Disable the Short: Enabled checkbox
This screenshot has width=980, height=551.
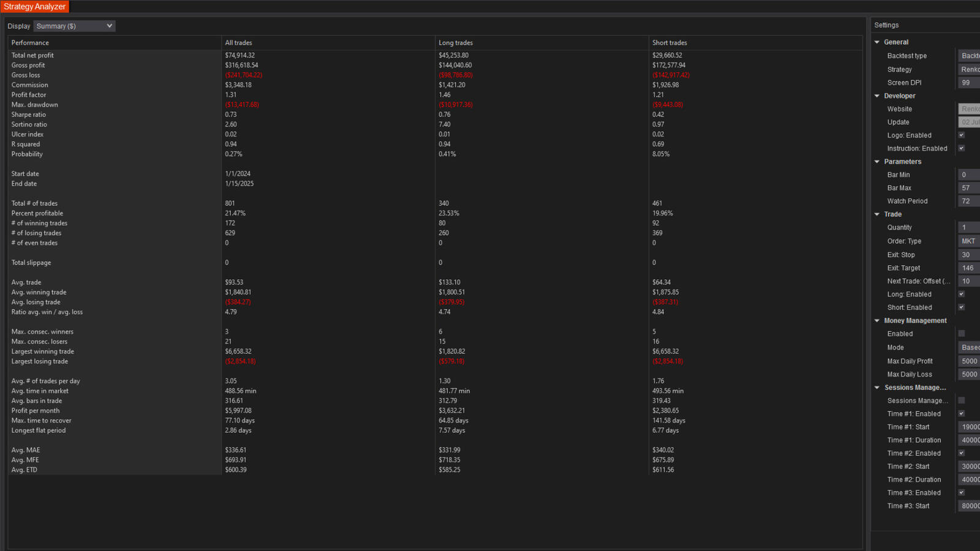[961, 307]
